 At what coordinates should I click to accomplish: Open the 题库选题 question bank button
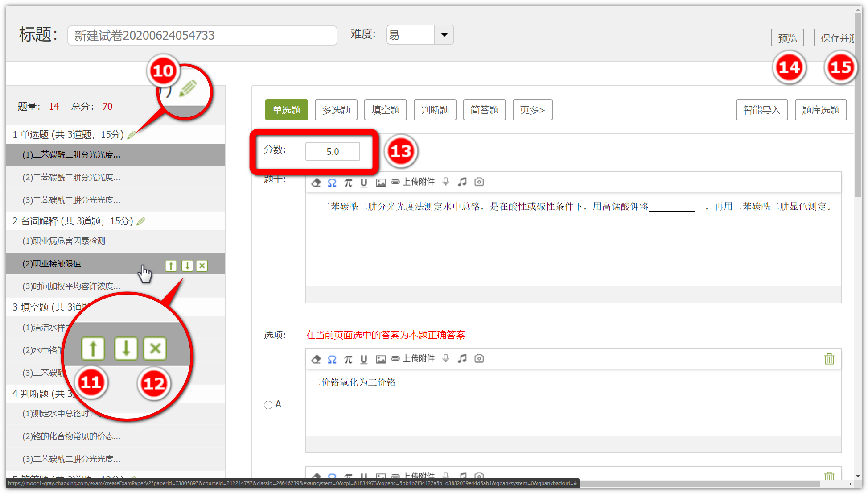[x=821, y=110]
